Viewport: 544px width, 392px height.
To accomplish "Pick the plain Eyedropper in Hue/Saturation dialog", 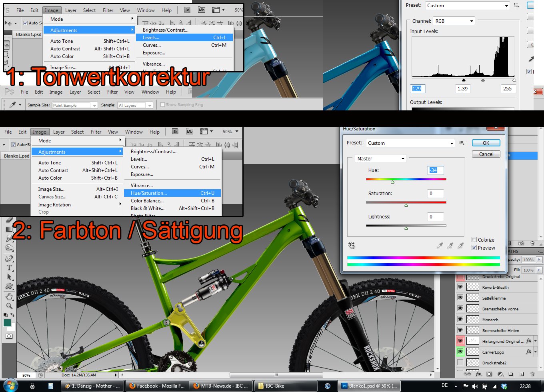I will pos(440,246).
